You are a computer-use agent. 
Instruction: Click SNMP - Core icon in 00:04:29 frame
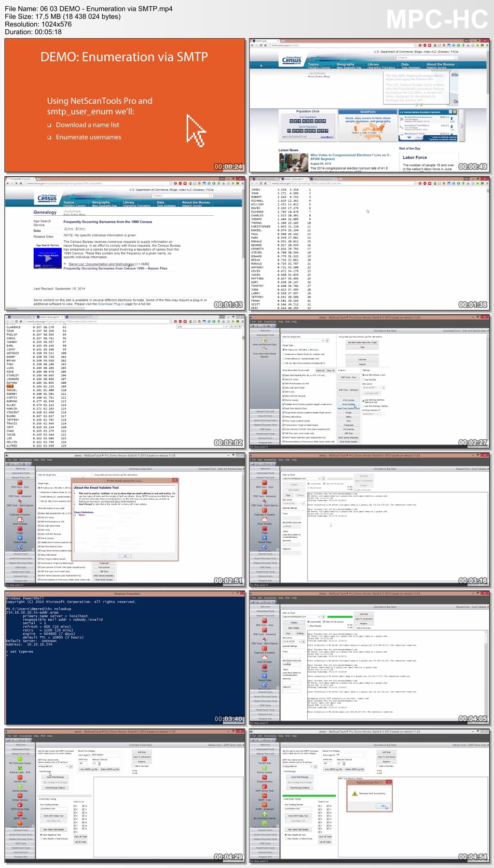(x=20, y=813)
